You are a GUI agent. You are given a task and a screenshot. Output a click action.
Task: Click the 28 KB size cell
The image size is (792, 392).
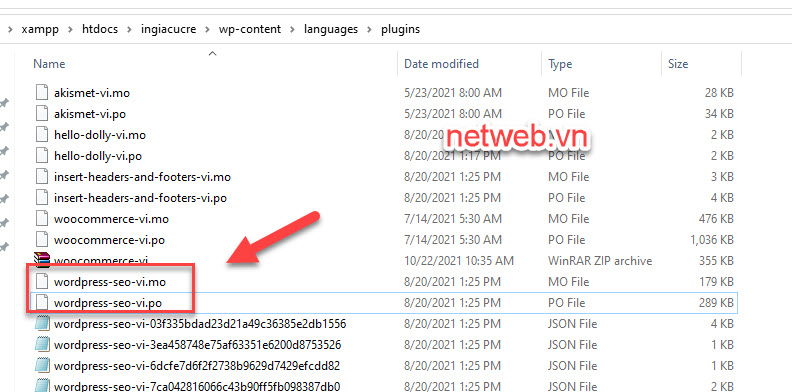coord(720,93)
